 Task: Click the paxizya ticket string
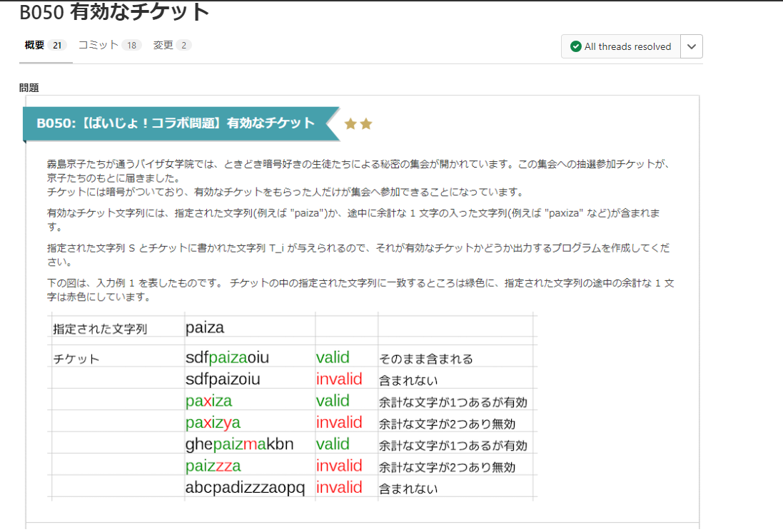213,422
